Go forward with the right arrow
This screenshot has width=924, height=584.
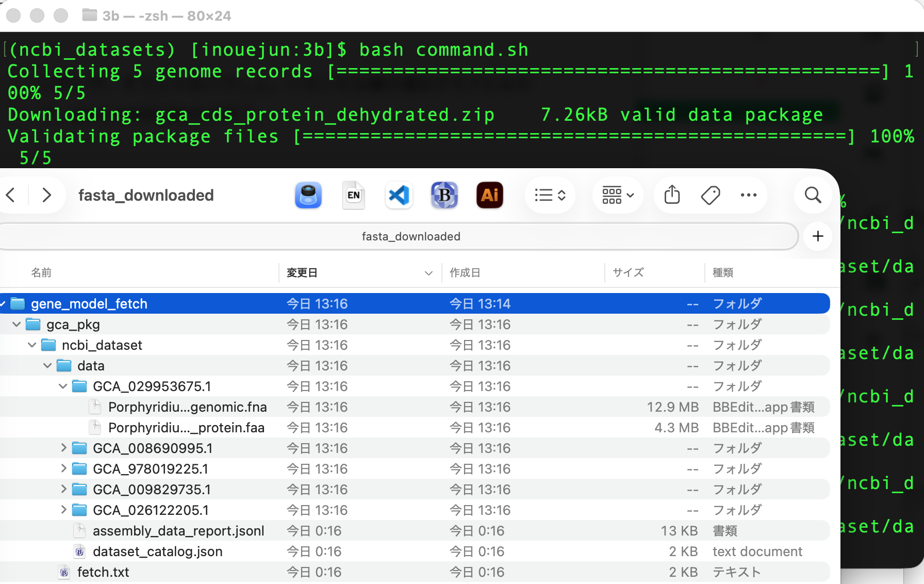pos(46,195)
